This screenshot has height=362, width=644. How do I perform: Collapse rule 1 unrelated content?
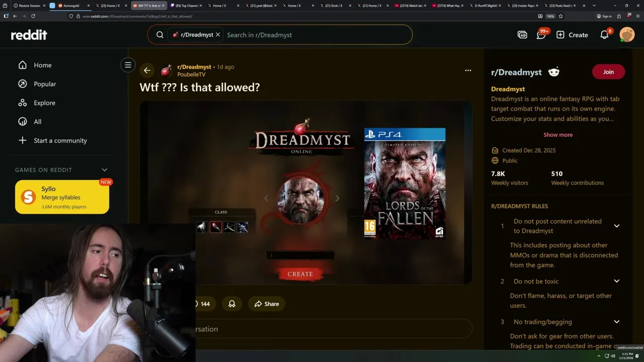pyautogui.click(x=616, y=226)
